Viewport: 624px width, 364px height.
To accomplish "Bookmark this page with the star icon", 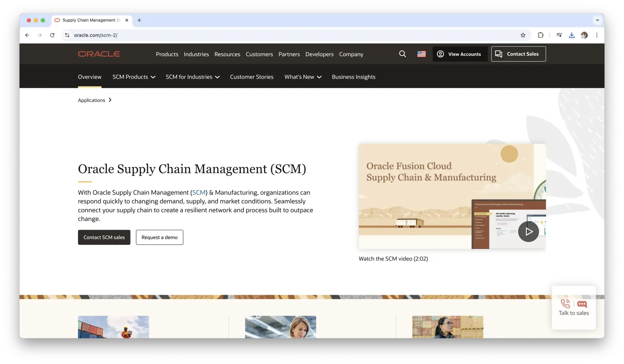I will pos(523,35).
